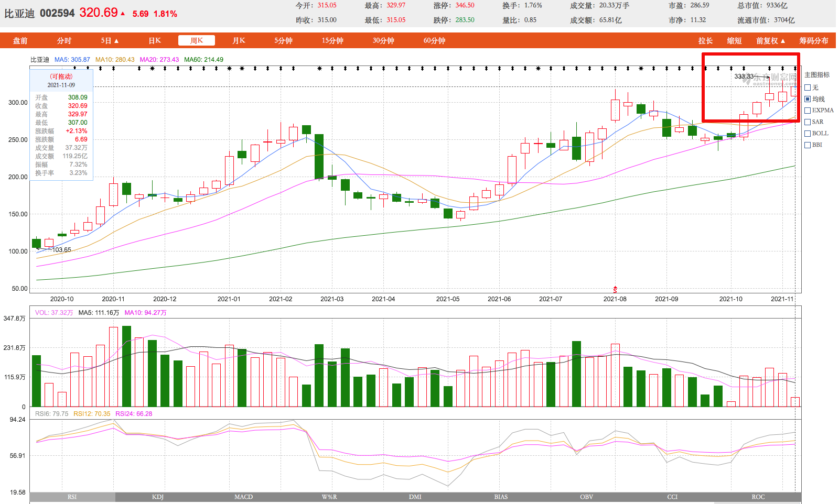
Task: Select the 无 indicator option
Action: [808, 87]
